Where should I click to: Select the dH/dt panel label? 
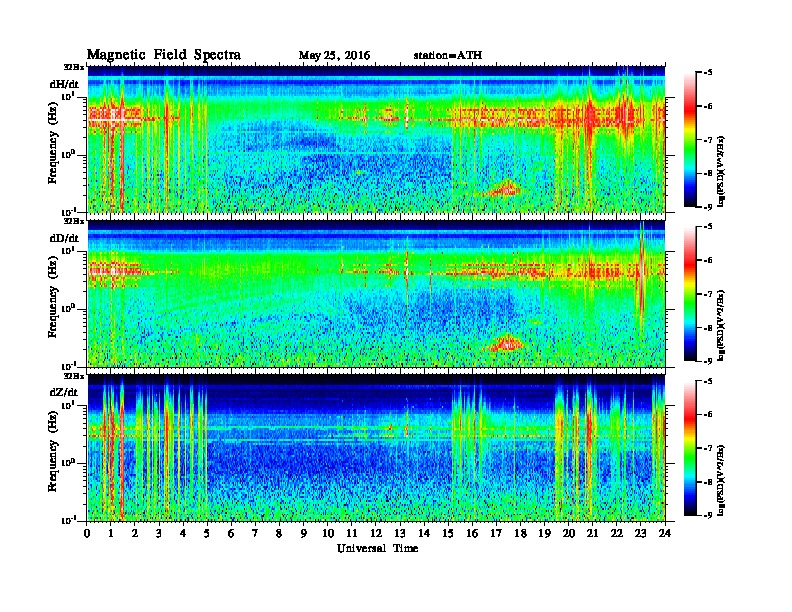(x=64, y=84)
